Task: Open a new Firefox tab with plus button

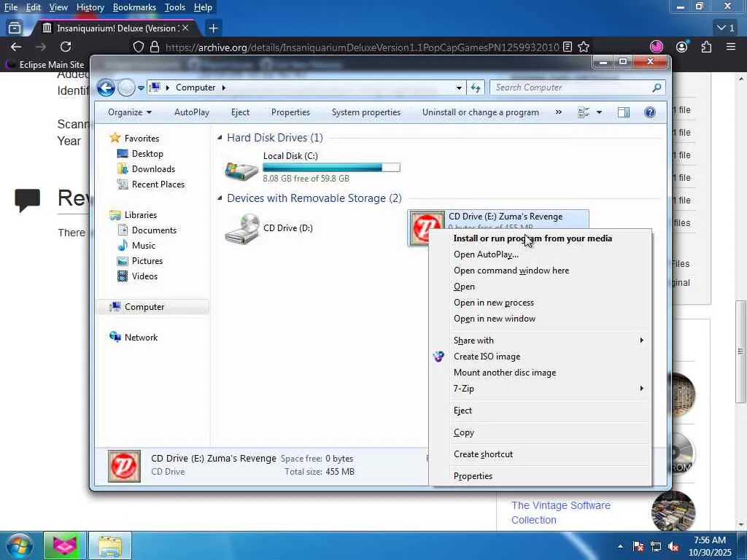Action: (x=214, y=28)
